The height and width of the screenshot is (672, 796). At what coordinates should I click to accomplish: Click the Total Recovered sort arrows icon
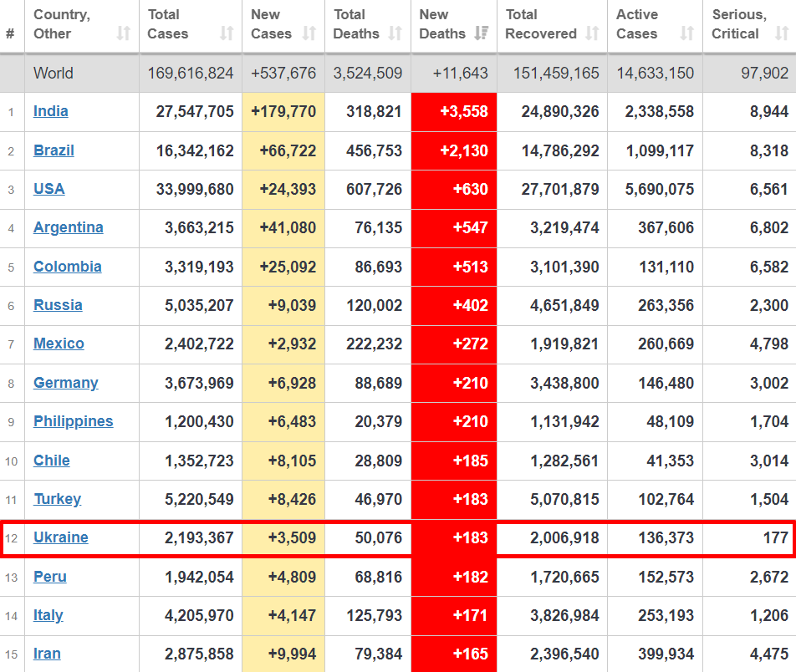[593, 33]
